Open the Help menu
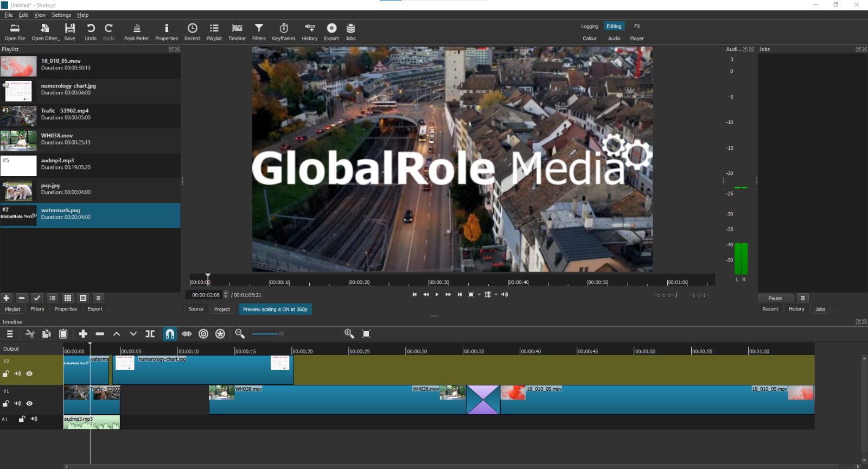 [82, 15]
